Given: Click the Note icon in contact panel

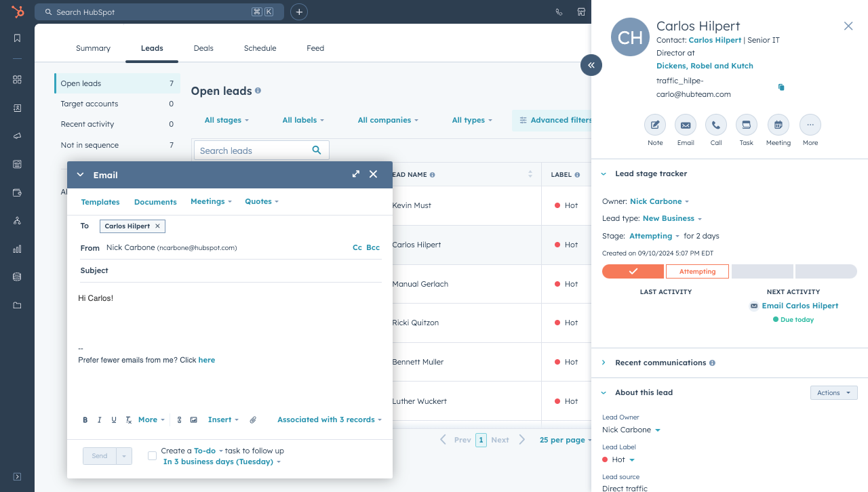Looking at the screenshot, I should (x=654, y=125).
